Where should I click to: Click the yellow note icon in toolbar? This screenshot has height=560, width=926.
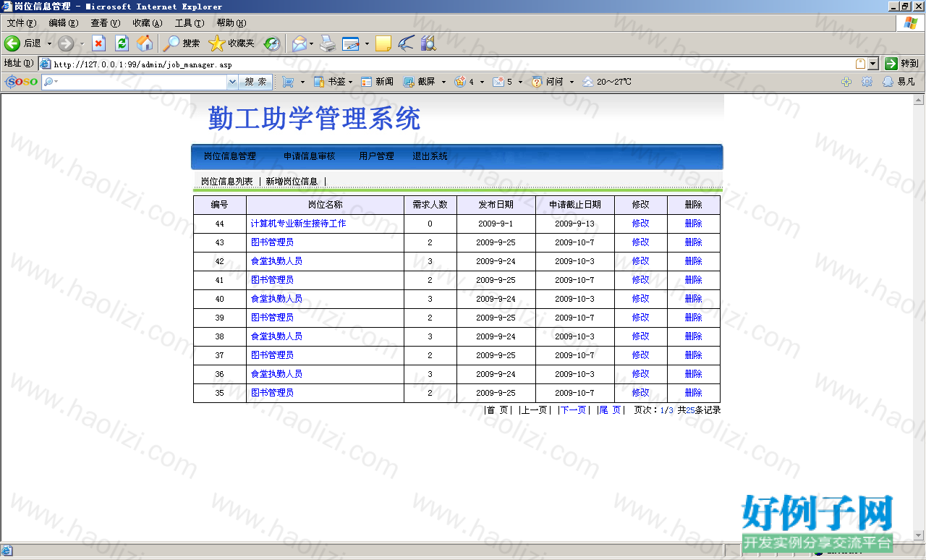click(383, 43)
